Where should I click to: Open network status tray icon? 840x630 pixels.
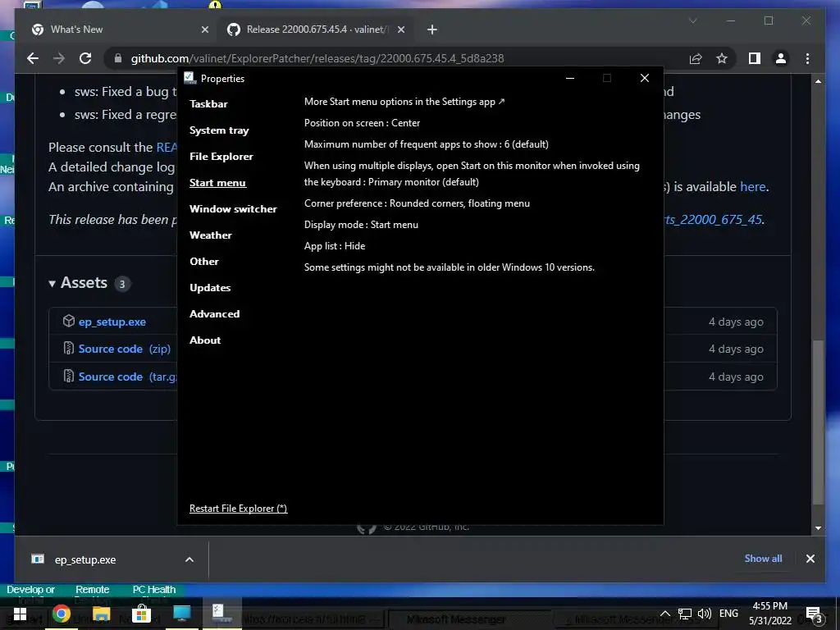pos(685,614)
